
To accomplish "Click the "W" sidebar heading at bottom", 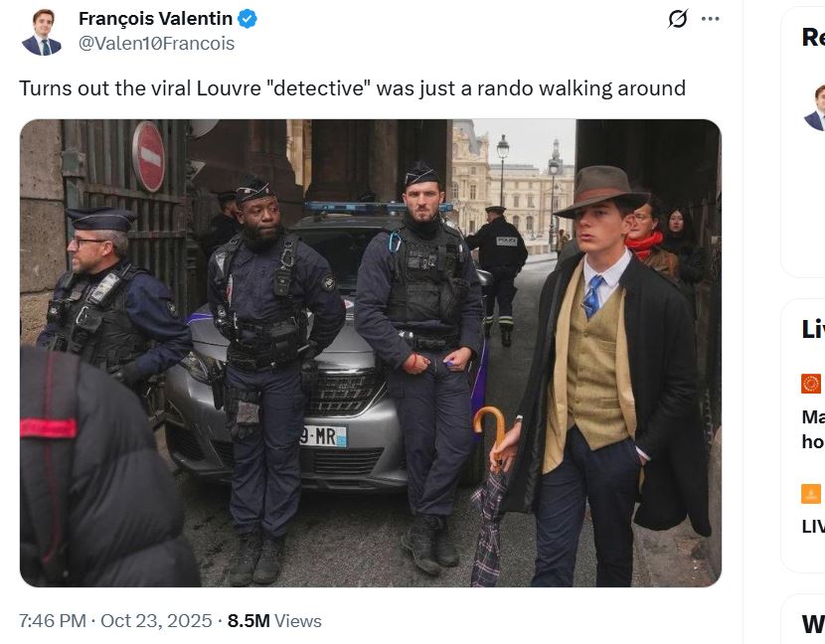I will [813, 623].
